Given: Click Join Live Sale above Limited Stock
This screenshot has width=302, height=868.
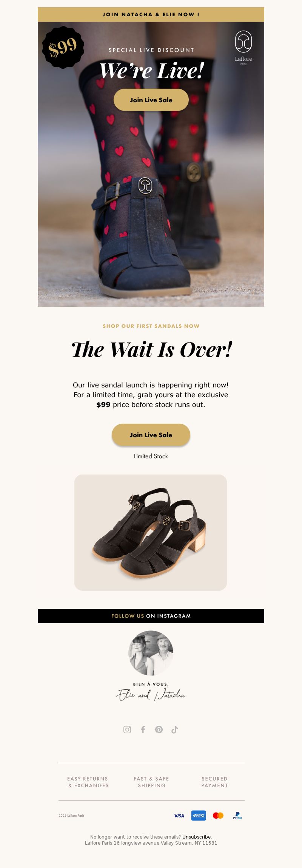Looking at the screenshot, I should (x=151, y=435).
